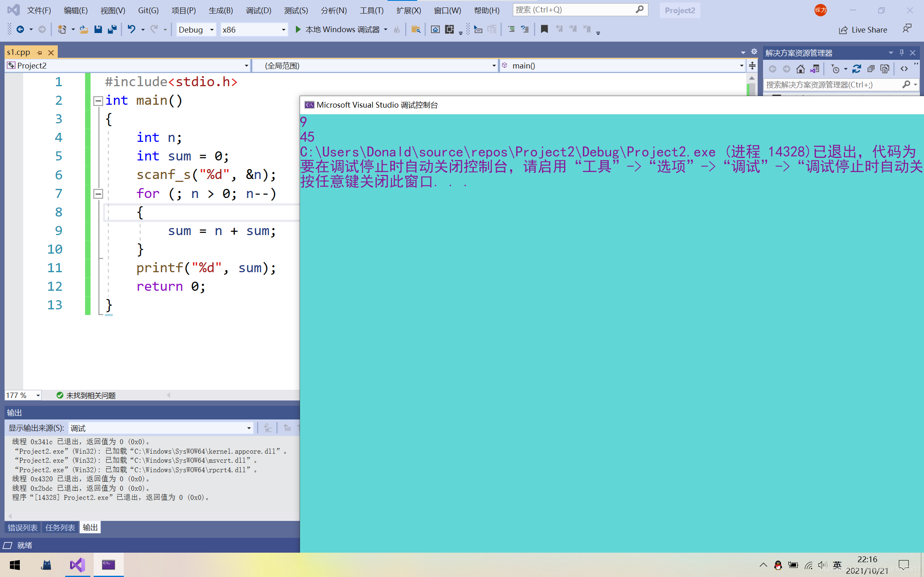Open the 编辑(E) menu
The height and width of the screenshot is (577, 924).
click(x=76, y=10)
